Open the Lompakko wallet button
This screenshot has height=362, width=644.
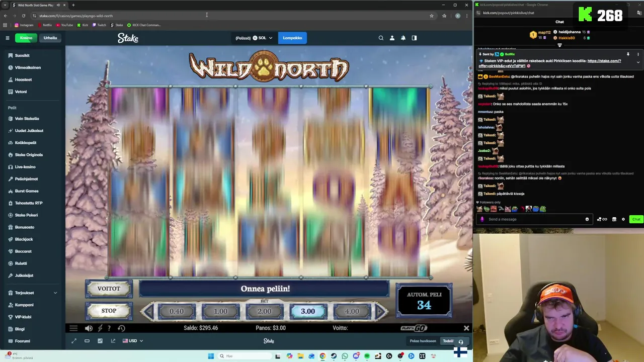click(292, 38)
